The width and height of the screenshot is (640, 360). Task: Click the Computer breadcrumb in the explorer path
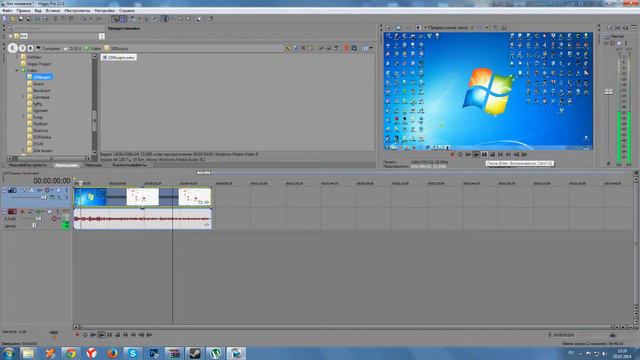click(51, 49)
